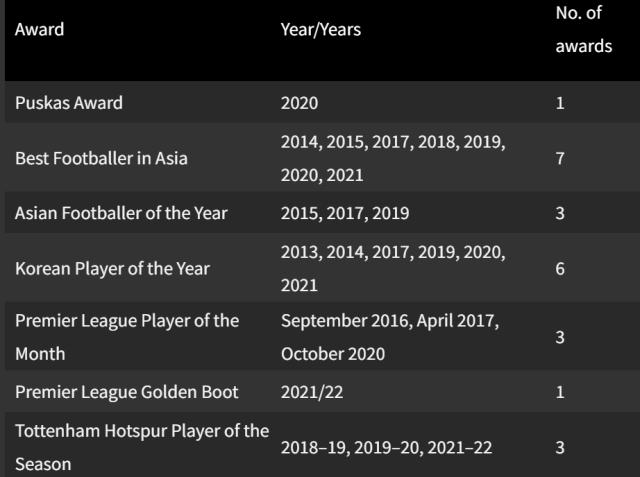Click the year 2020 for Puskas Award
640x477 pixels.
click(300, 103)
